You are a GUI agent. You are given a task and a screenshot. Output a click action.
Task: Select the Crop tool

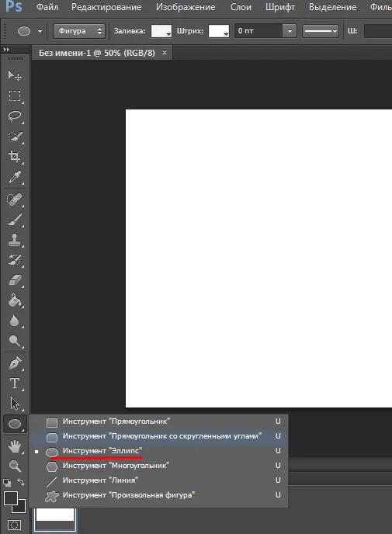(x=15, y=157)
